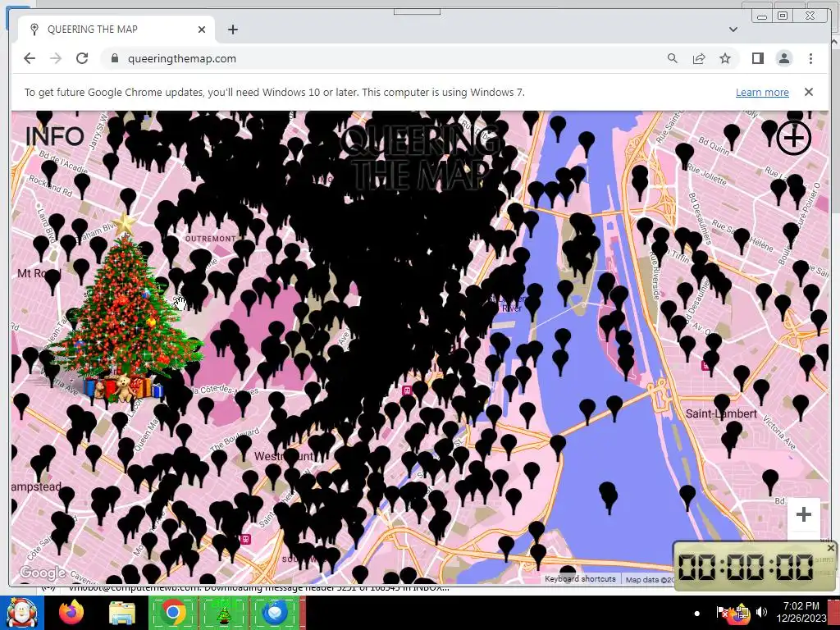Viewport: 840px width, 630px height.
Task: Switch to Thunderbird in the taskbar
Action: coord(274,613)
